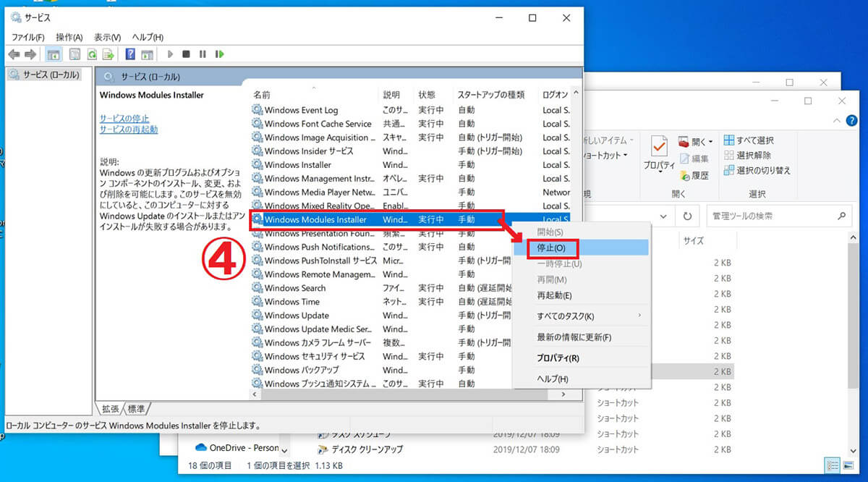Switch to the 標準 tab
The image size is (868, 482).
click(136, 410)
